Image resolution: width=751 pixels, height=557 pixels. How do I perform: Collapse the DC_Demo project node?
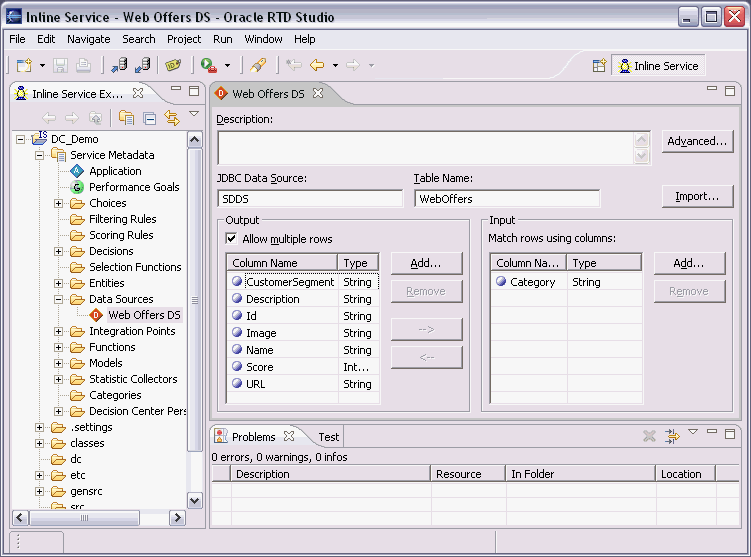21,139
